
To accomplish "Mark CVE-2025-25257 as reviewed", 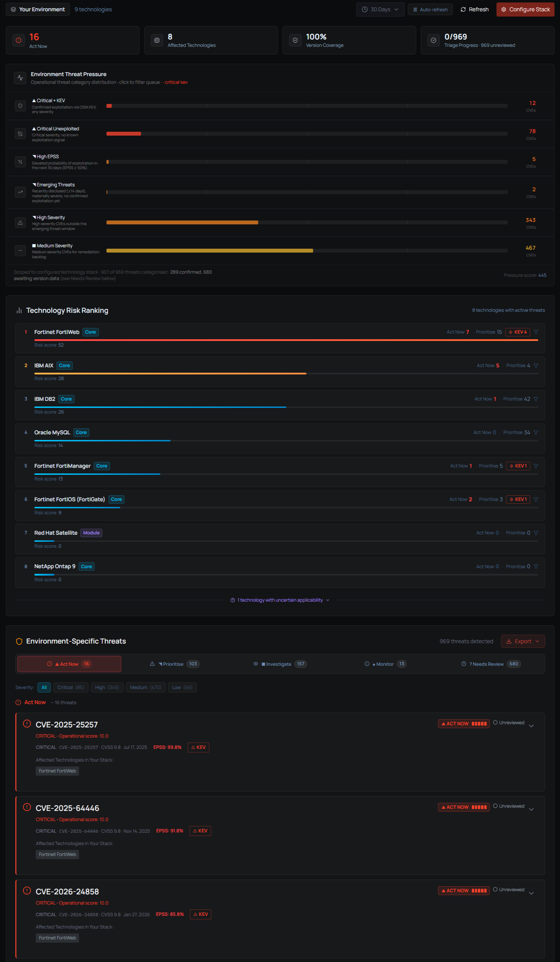I will 509,723.
